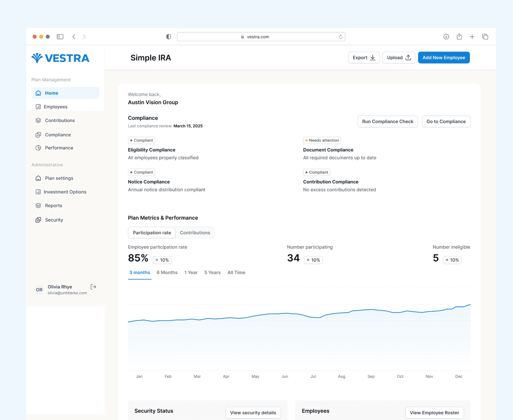Click the Vestra logo
This screenshot has height=420, width=513.
pos(61,58)
